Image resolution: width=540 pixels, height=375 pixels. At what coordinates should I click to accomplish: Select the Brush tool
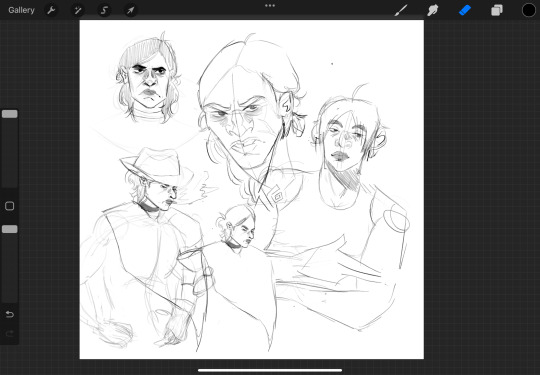(401, 10)
